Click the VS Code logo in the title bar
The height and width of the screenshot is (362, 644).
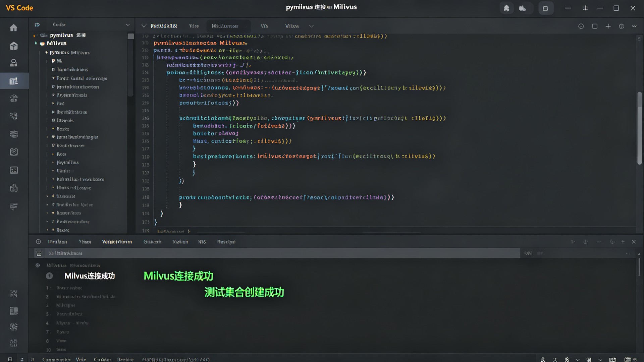(x=19, y=8)
